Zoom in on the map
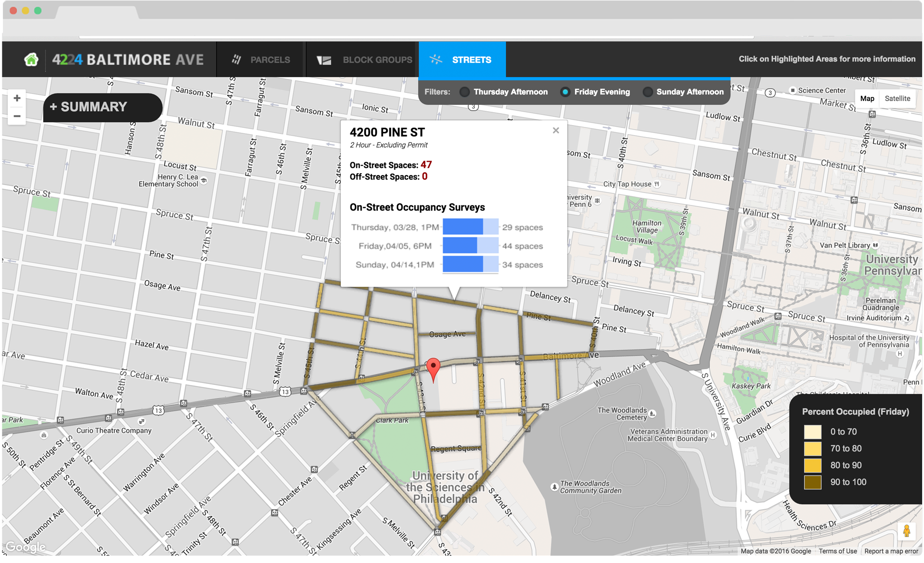The image size is (924, 563). pos(17,98)
